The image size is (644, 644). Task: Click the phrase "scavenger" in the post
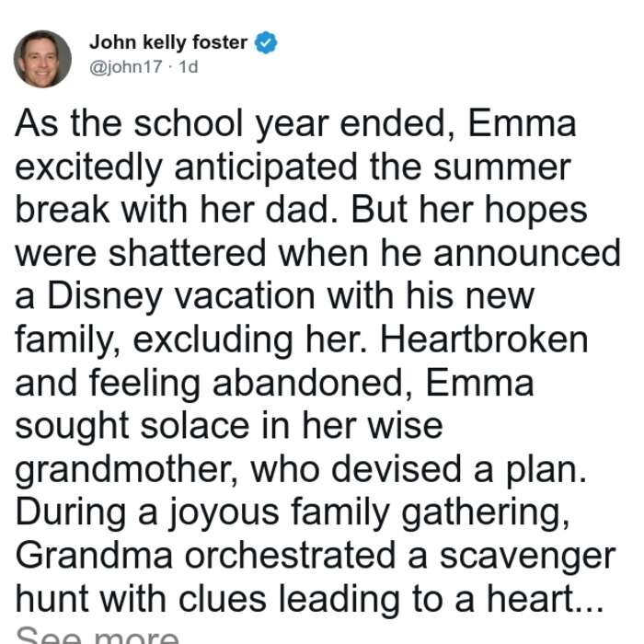pos(527,557)
